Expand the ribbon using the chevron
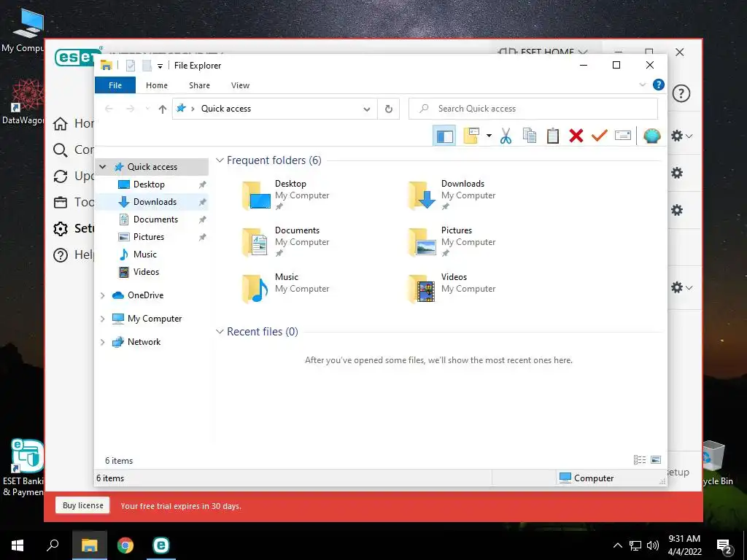Screen dimensions: 747x560 tap(642, 85)
